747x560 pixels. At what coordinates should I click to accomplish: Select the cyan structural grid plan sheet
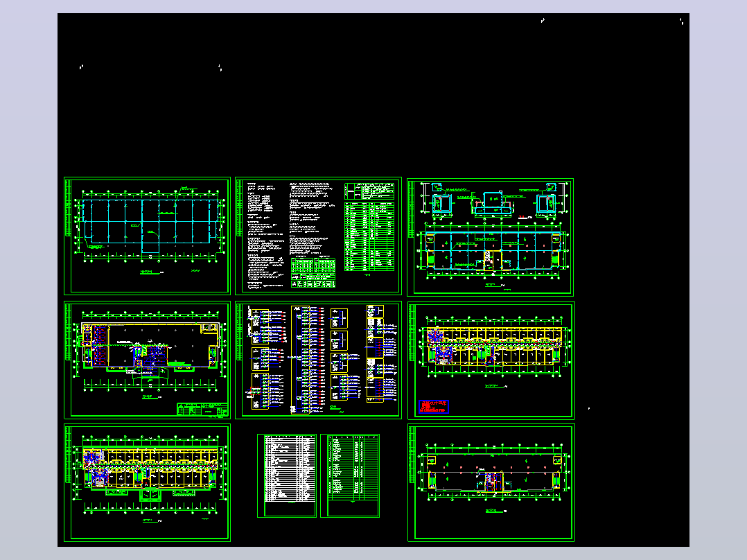147,236
